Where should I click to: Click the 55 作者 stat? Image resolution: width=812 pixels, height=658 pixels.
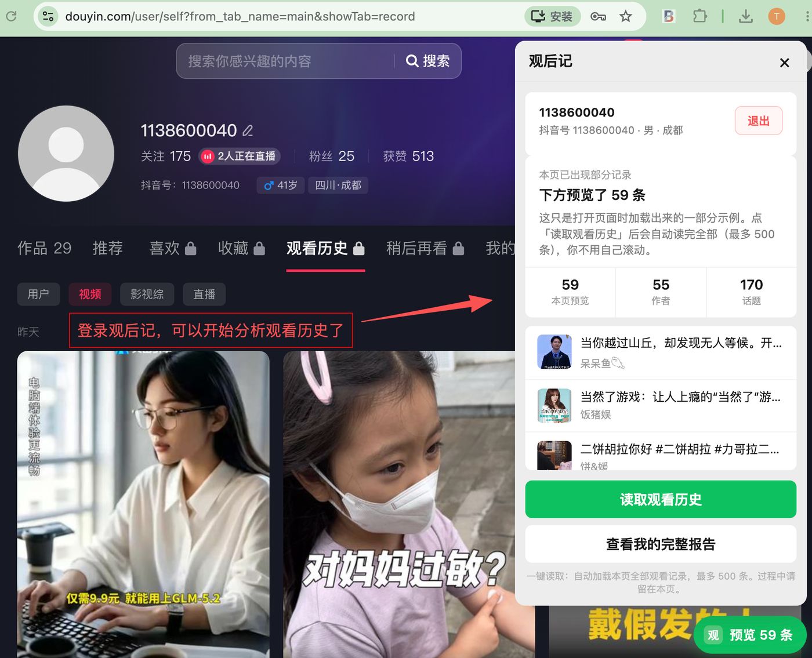tap(661, 292)
